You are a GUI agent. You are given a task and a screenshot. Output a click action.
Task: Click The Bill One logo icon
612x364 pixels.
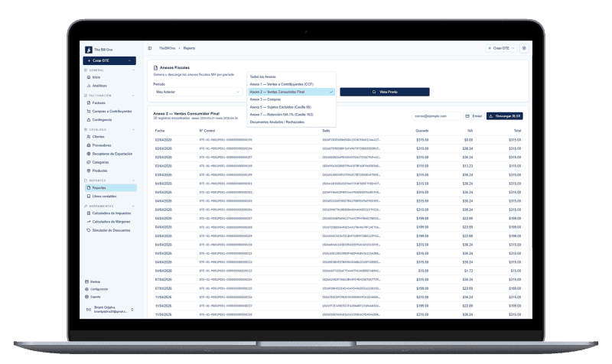pyautogui.click(x=89, y=50)
